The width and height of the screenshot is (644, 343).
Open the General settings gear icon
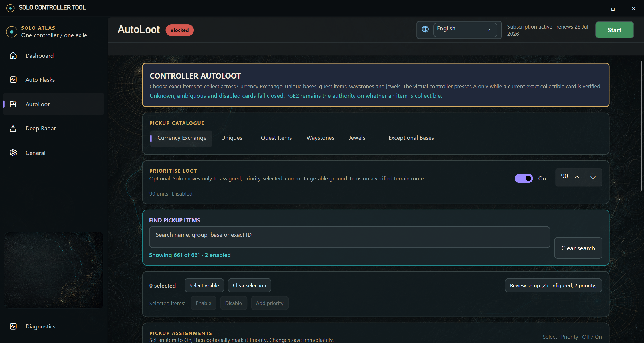pos(13,153)
